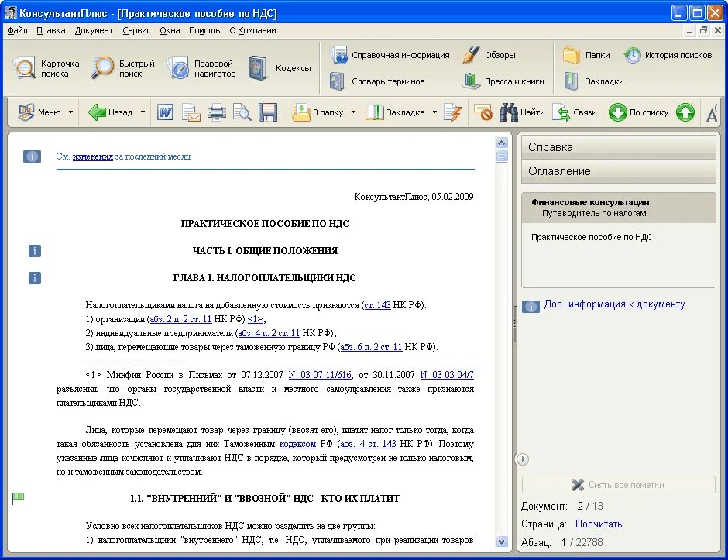This screenshot has width=728, height=560.
Task: Open Правовой навигатор
Action: 201,68
